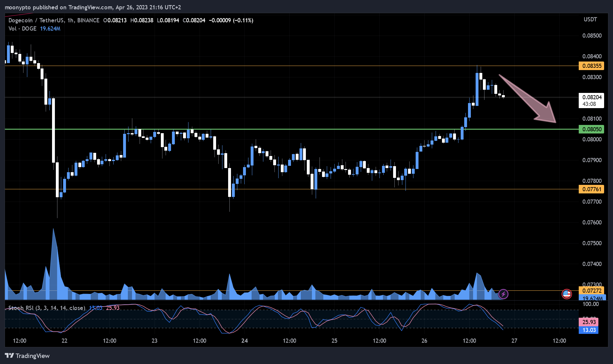613x364 pixels.
Task: Click the 100.00 Stoch RSI scale label
Action: pyautogui.click(x=591, y=304)
